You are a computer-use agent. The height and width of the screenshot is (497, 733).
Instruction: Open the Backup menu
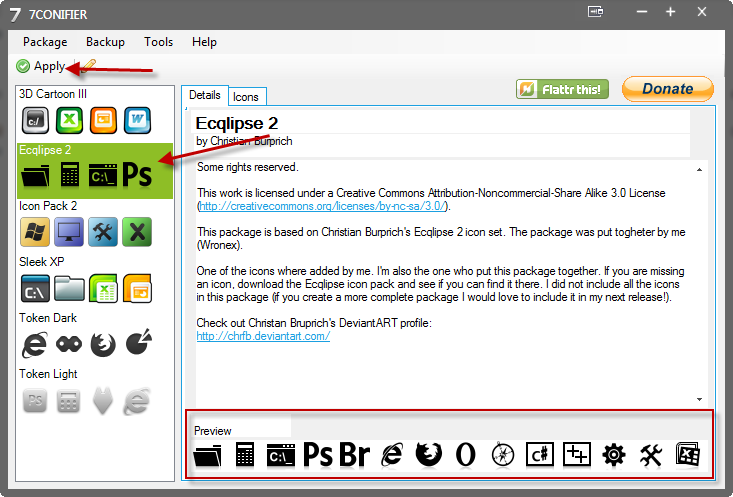pyautogui.click(x=105, y=42)
